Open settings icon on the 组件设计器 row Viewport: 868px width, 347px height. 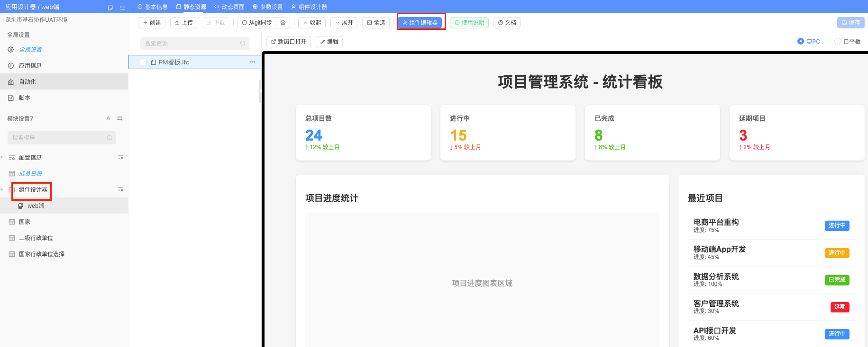pyautogui.click(x=120, y=189)
